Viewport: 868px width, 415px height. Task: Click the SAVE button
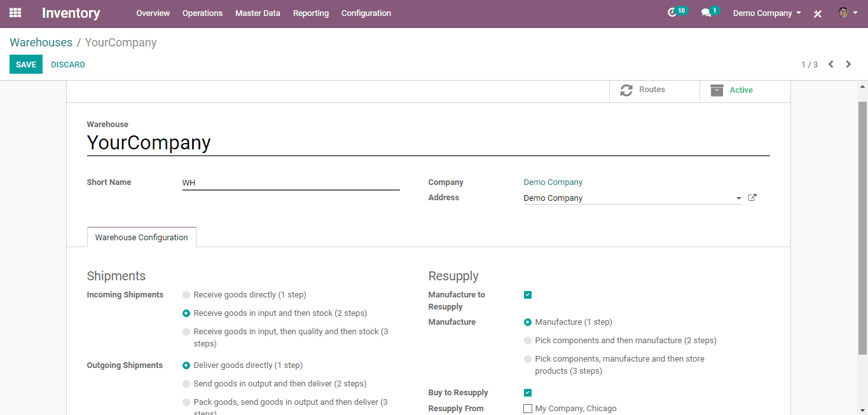pos(26,64)
